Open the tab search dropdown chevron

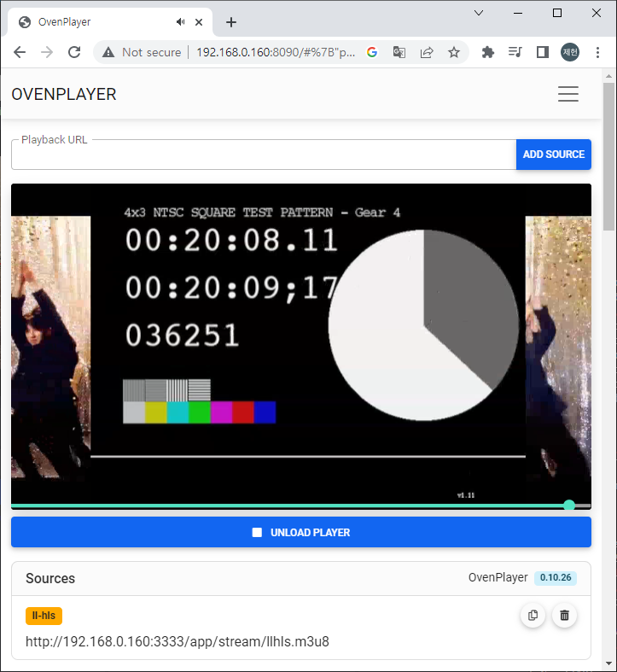[x=479, y=13]
